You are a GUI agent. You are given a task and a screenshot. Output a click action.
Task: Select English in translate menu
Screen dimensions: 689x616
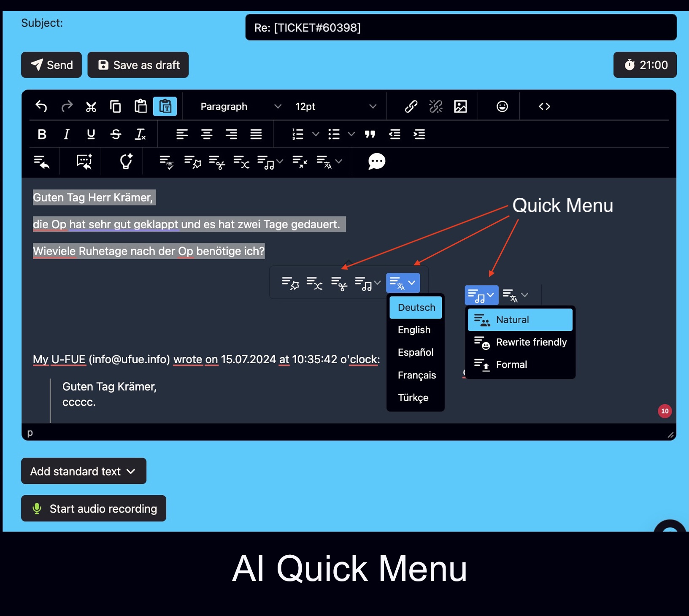[416, 330]
